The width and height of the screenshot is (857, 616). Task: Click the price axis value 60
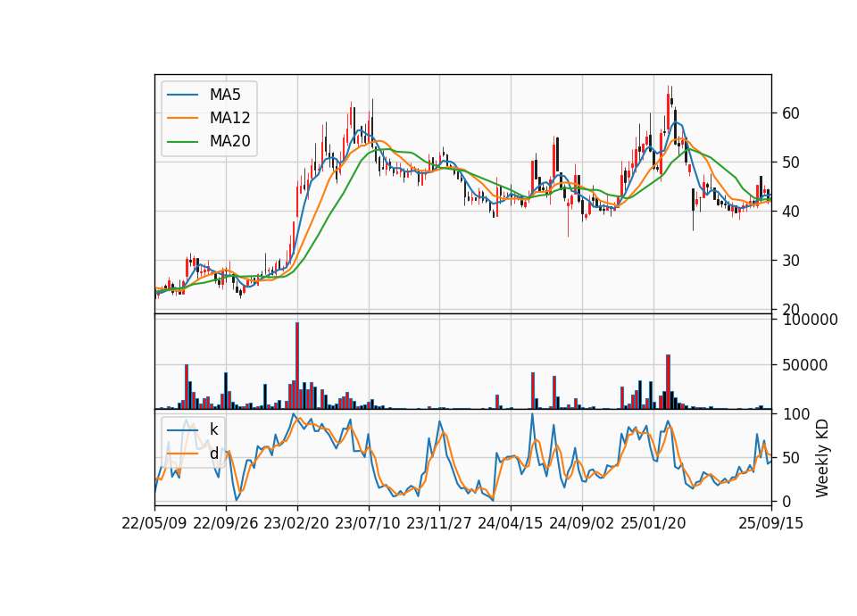791,113
